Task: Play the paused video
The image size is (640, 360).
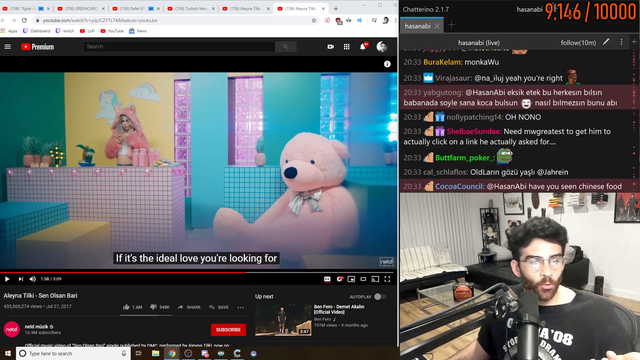Action: tap(7, 279)
